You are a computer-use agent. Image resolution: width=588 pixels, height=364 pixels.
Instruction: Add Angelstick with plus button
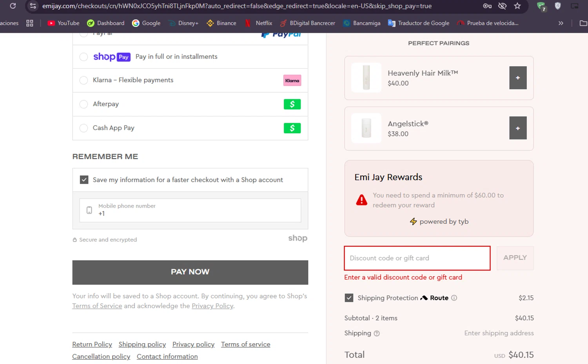(518, 128)
